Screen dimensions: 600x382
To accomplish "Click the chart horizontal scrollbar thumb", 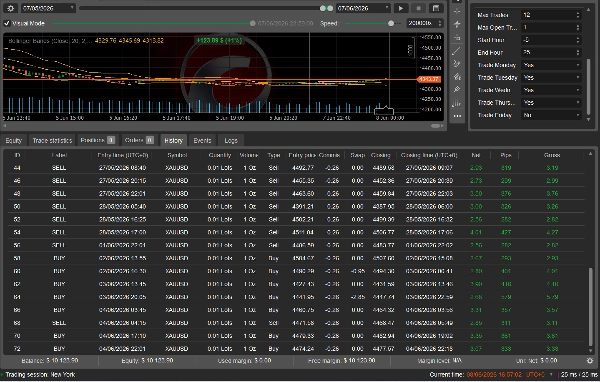I will click(x=435, y=126).
